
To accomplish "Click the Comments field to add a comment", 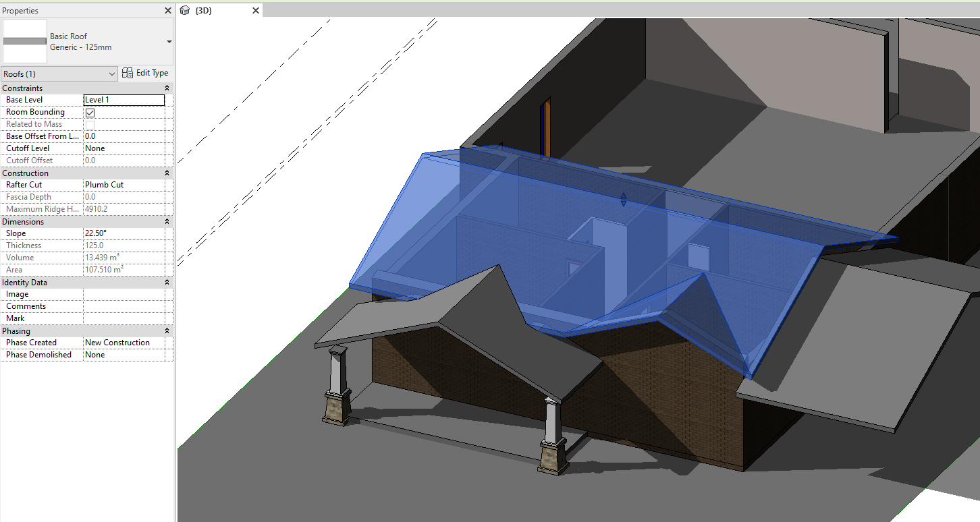I will [128, 306].
